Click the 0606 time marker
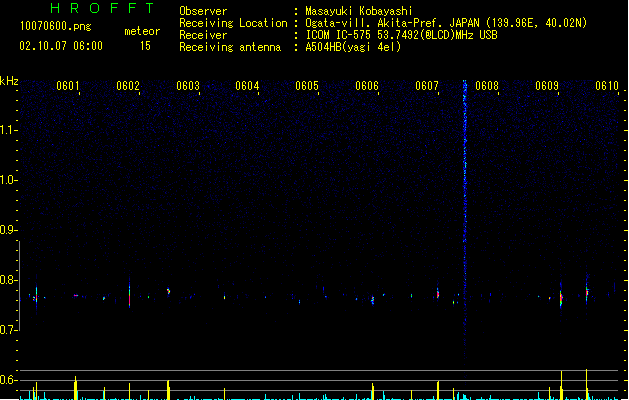This screenshot has width=629, height=400. coord(367,86)
